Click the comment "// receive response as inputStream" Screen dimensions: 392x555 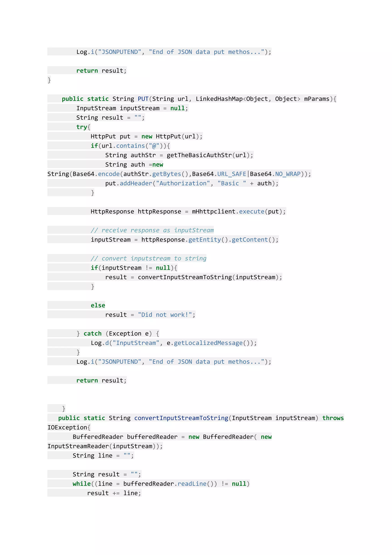pyautogui.click(x=152, y=230)
